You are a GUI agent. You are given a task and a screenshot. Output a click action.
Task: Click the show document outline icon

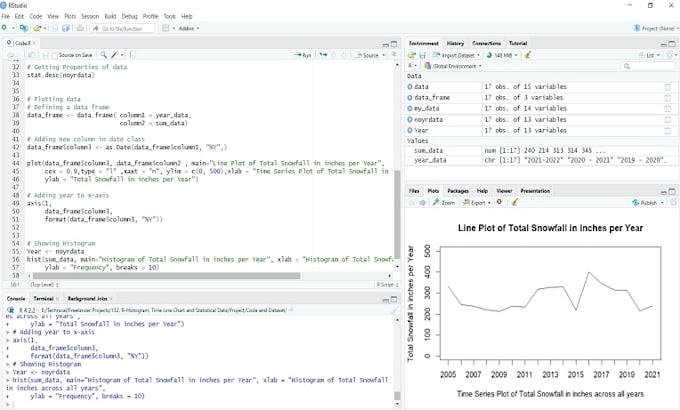pos(394,55)
